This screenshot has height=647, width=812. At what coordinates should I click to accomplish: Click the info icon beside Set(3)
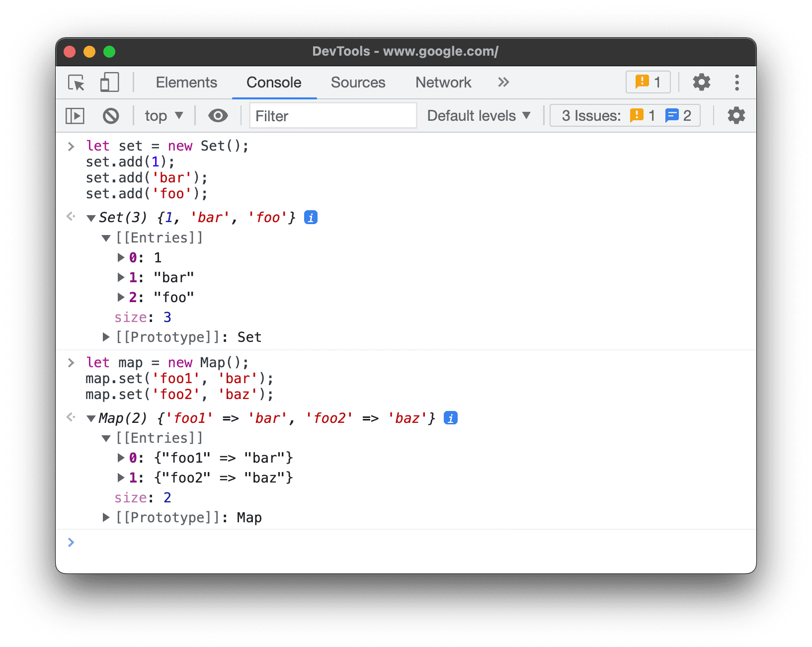pos(311,218)
